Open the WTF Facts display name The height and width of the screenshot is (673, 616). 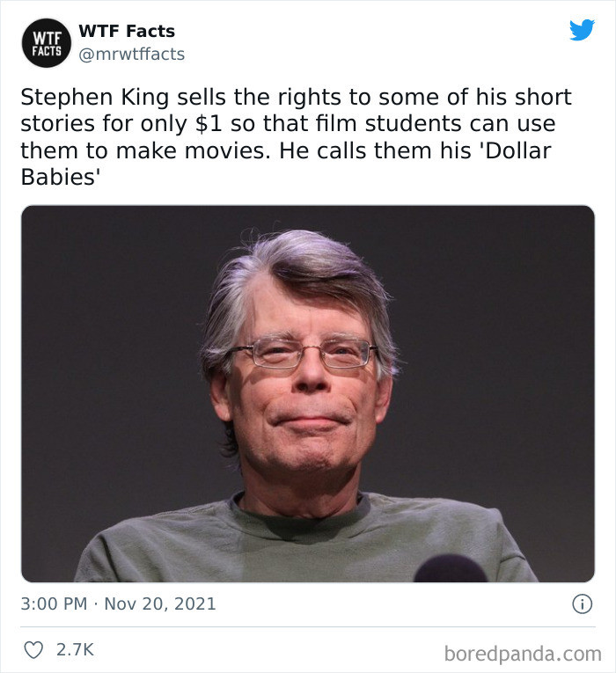click(127, 31)
